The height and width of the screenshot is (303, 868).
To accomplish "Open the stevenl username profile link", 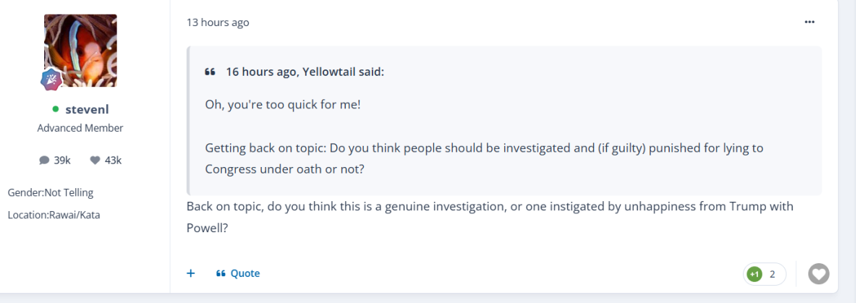I will pyautogui.click(x=87, y=110).
